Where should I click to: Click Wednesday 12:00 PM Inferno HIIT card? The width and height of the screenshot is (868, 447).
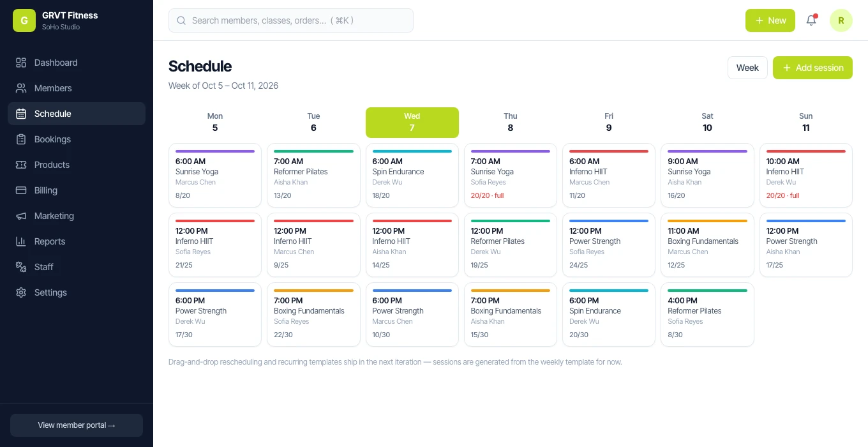412,245
